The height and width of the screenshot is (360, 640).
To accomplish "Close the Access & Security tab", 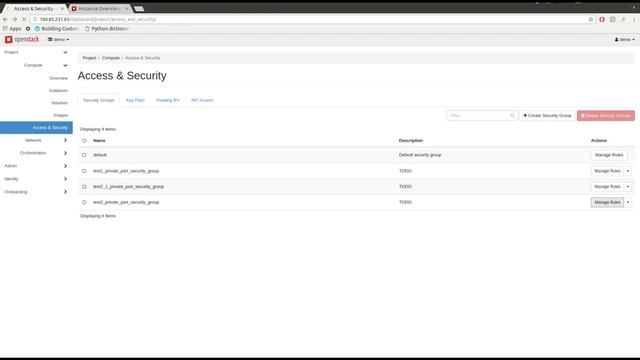I will click(x=62, y=9).
